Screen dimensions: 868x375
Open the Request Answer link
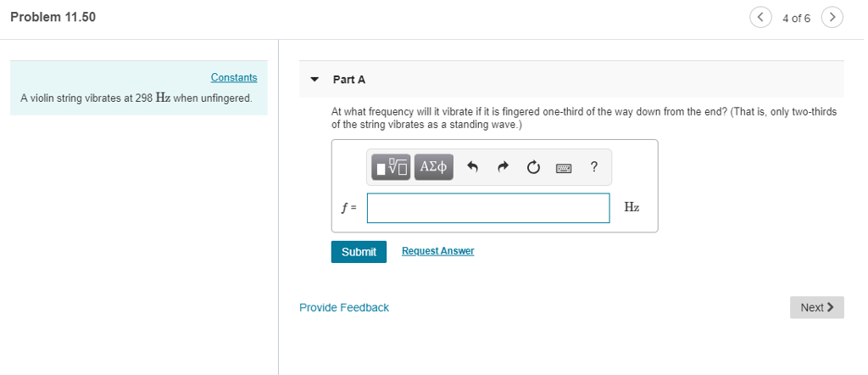(x=438, y=251)
